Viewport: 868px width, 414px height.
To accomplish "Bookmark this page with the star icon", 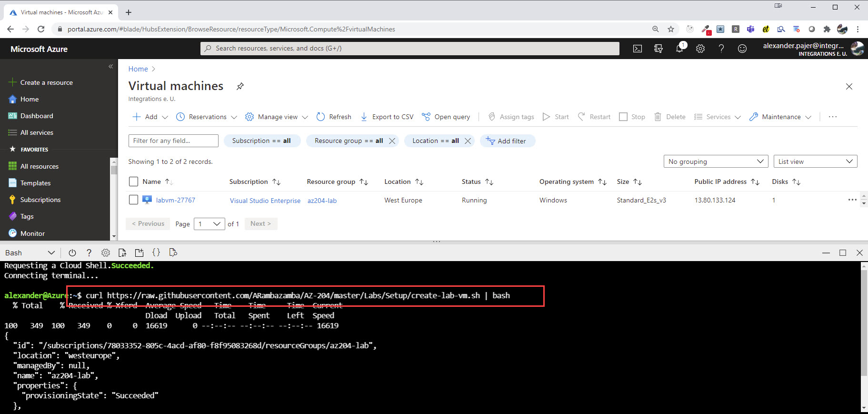I will (671, 29).
